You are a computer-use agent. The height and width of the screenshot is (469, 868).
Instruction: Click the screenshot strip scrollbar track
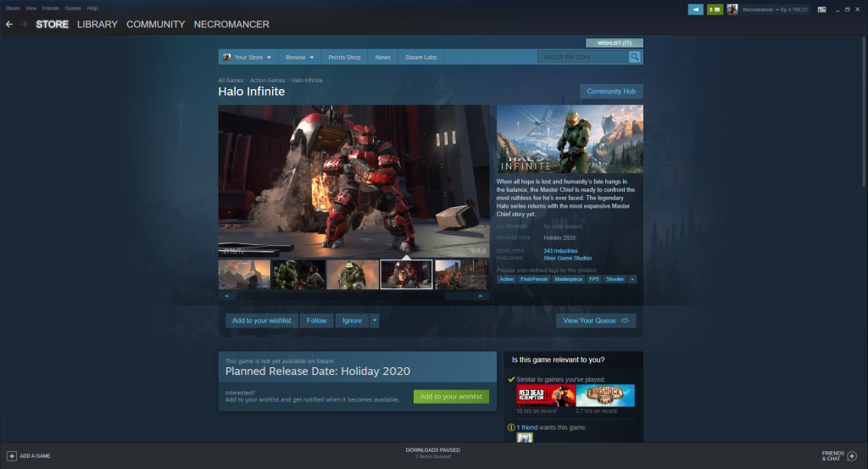353,296
